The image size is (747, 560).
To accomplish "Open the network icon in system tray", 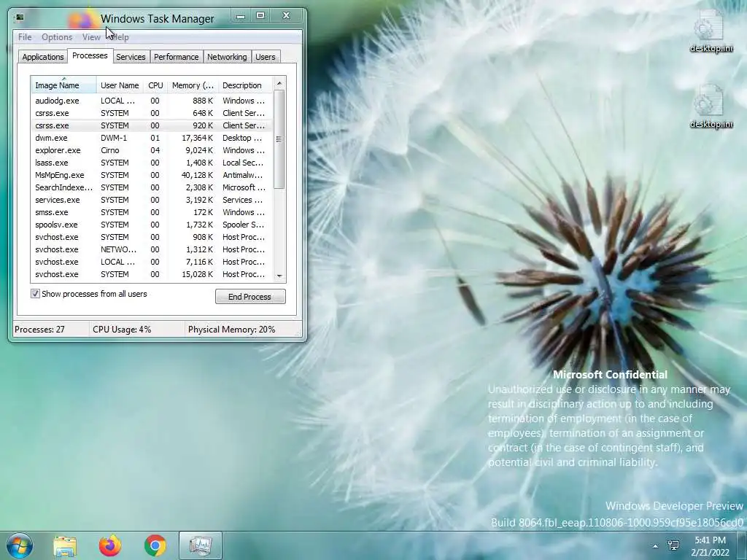I will tap(673, 545).
